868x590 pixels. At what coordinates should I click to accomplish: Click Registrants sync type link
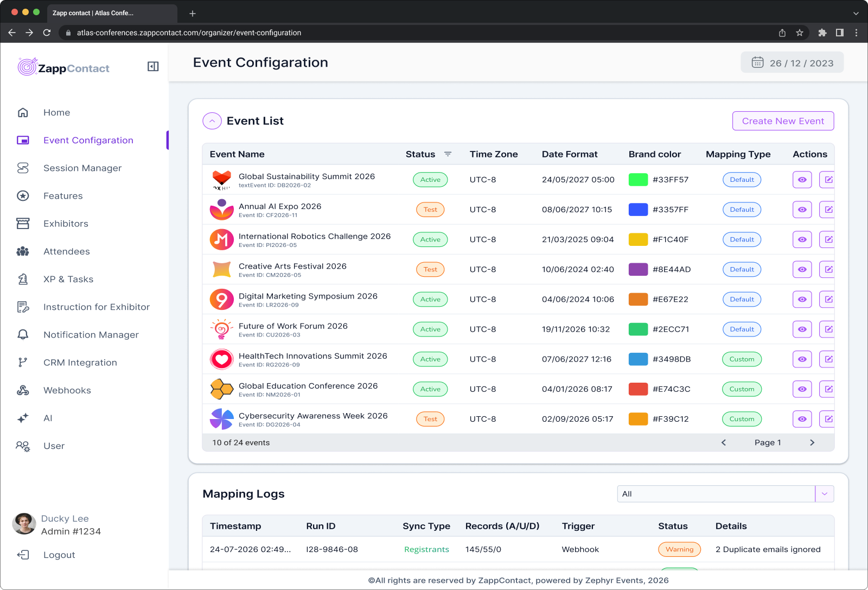pos(426,549)
